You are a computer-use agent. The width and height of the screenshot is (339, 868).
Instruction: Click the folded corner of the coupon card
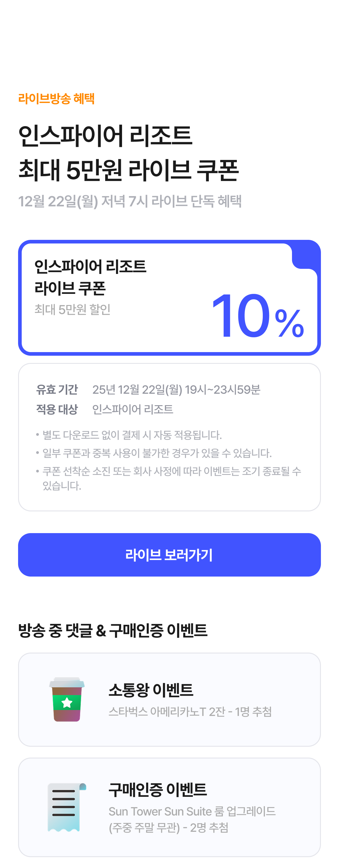[x=306, y=255]
